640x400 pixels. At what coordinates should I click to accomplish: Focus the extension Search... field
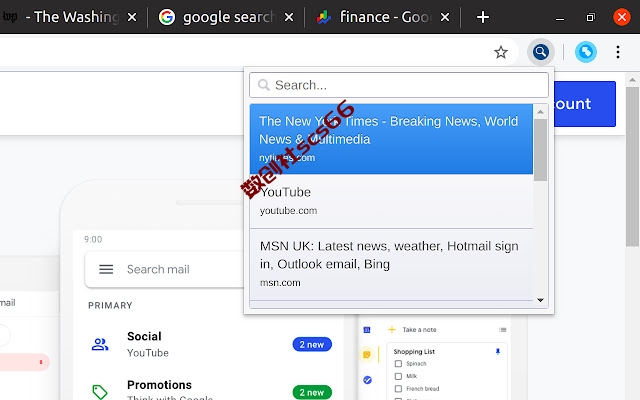[x=399, y=85]
